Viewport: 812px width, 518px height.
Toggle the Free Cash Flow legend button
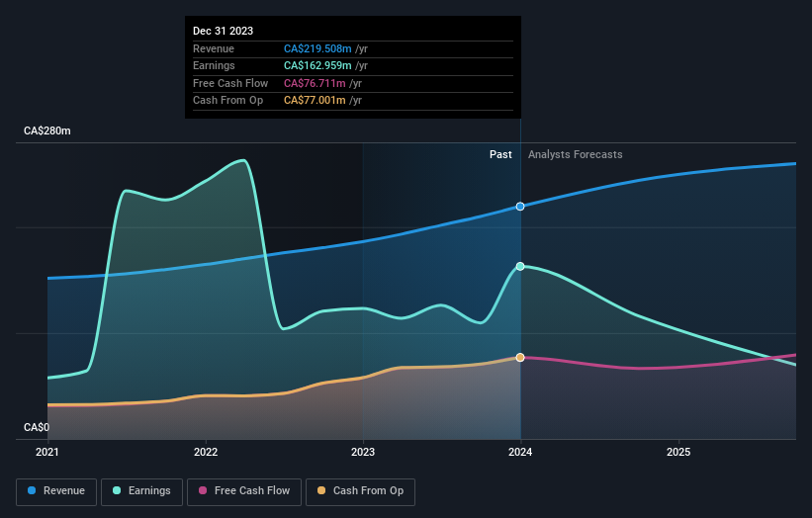244,491
